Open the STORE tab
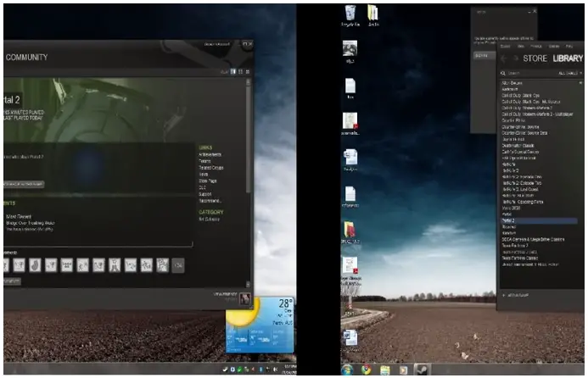Viewport: 588px width, 378px height. click(535, 58)
